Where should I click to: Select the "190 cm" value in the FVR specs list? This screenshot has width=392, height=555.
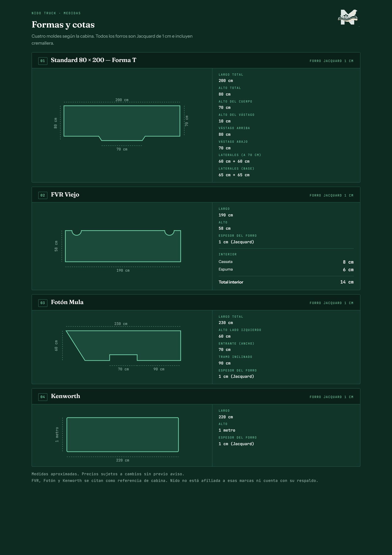(226, 215)
